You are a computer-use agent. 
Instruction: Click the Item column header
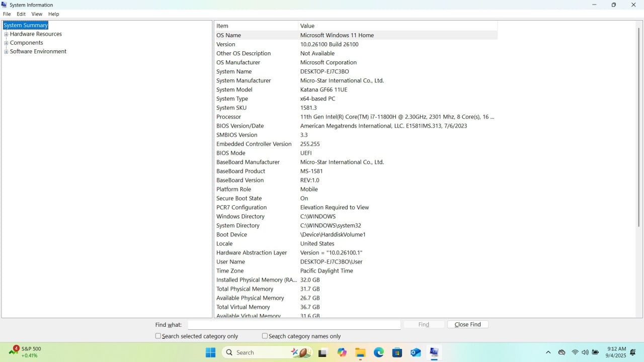coord(256,26)
